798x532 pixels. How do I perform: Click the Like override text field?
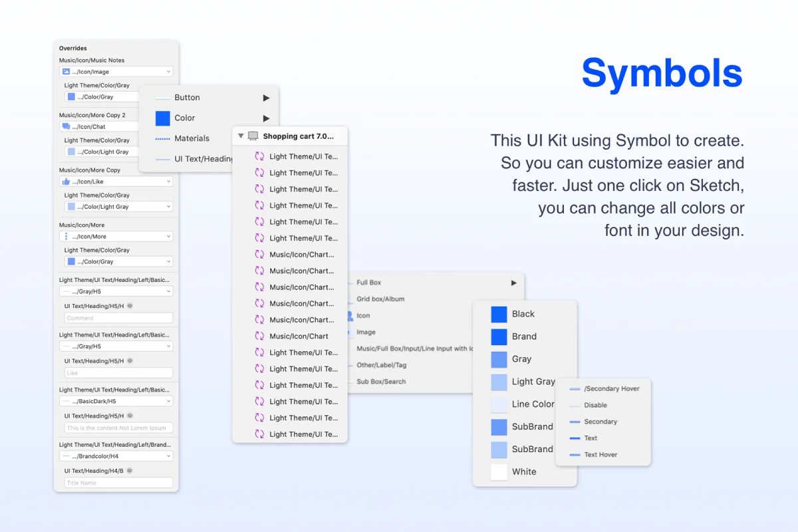(118, 373)
